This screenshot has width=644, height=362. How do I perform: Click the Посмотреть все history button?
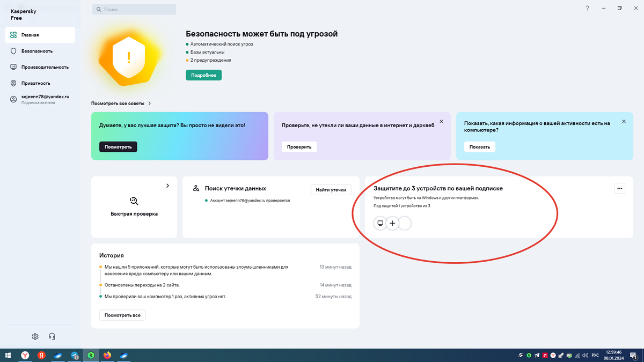(122, 315)
